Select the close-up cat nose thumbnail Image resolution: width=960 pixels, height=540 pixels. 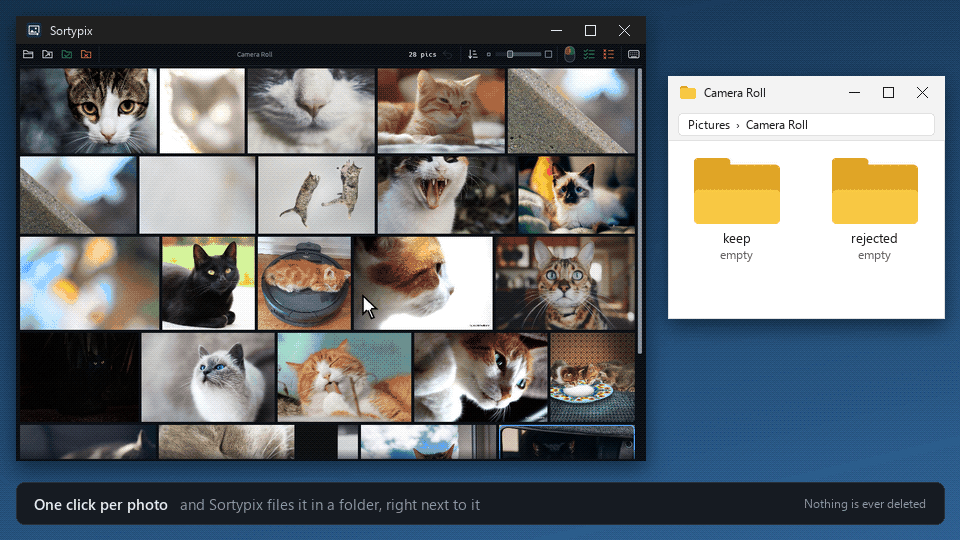[x=311, y=111]
